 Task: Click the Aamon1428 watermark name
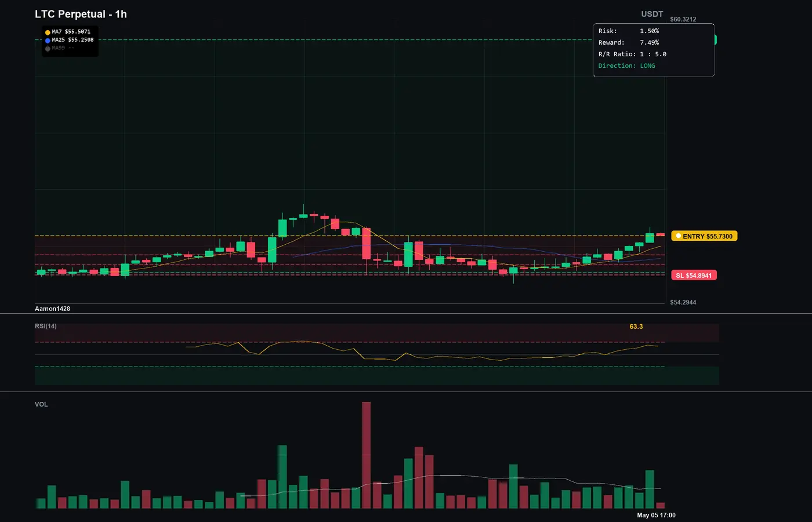click(x=52, y=309)
